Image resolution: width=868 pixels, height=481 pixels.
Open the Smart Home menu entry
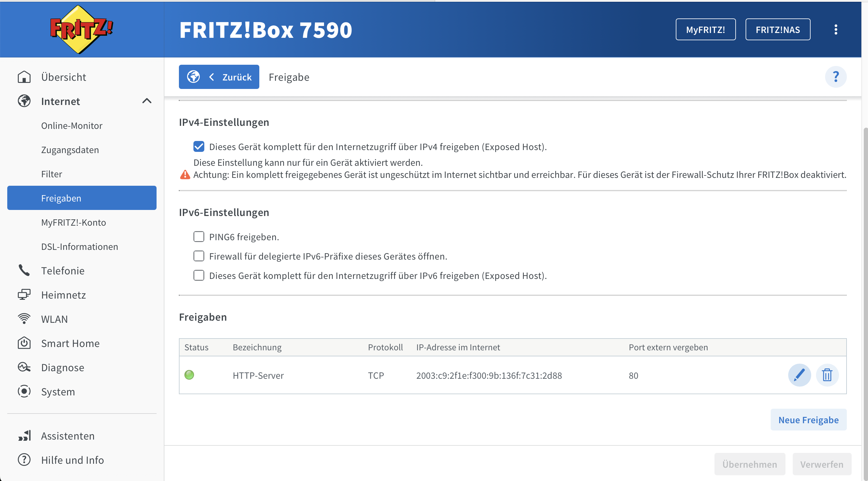click(x=70, y=343)
